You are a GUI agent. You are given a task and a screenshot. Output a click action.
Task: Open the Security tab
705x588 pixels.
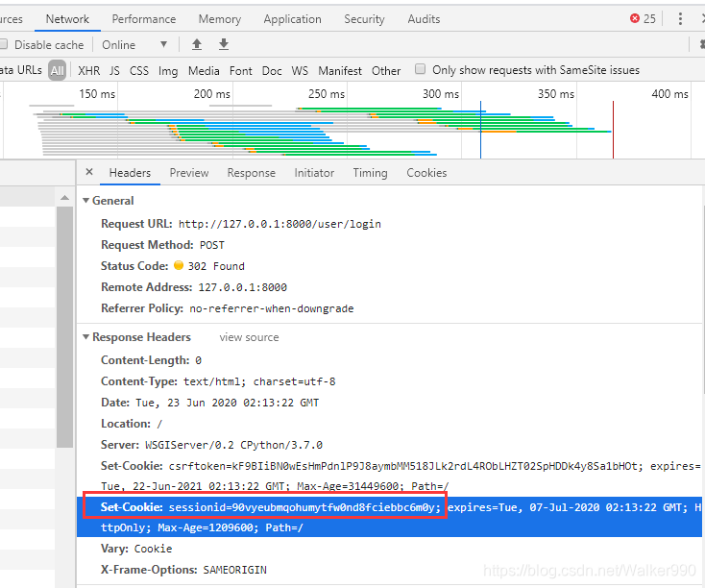pos(365,19)
